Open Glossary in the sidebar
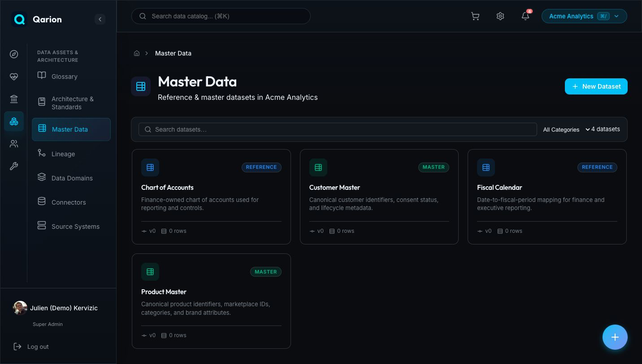The width and height of the screenshot is (642, 364). click(x=71, y=77)
